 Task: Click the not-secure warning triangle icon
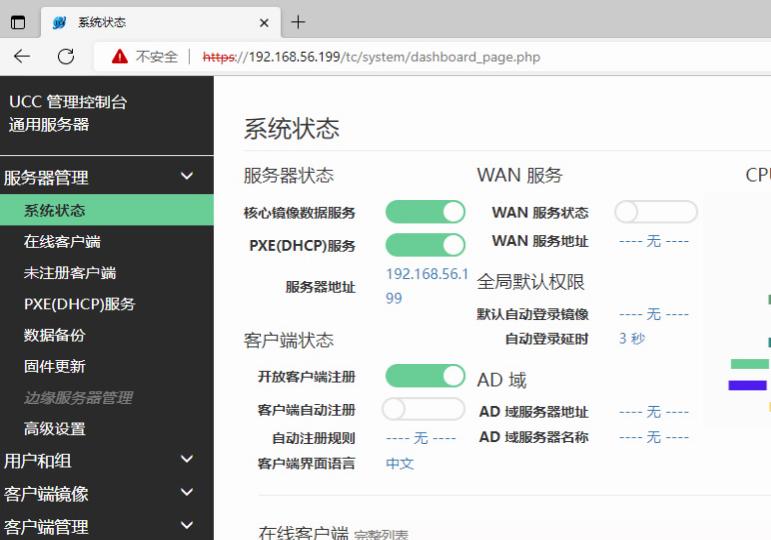120,57
